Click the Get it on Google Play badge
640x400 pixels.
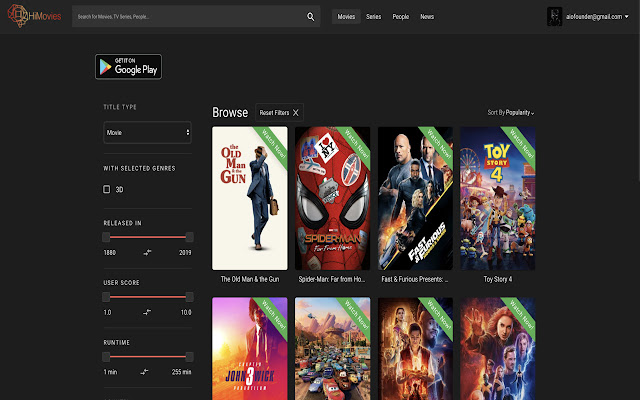coord(129,67)
